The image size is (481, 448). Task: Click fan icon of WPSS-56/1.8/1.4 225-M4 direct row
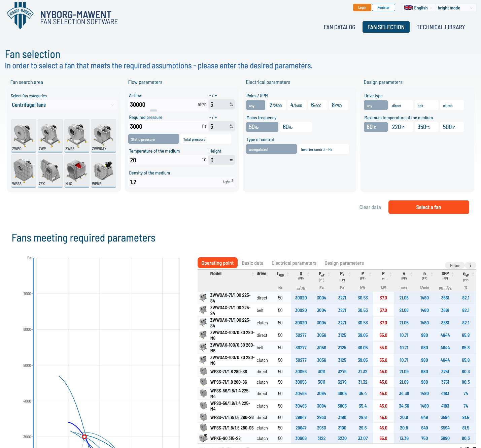click(203, 393)
